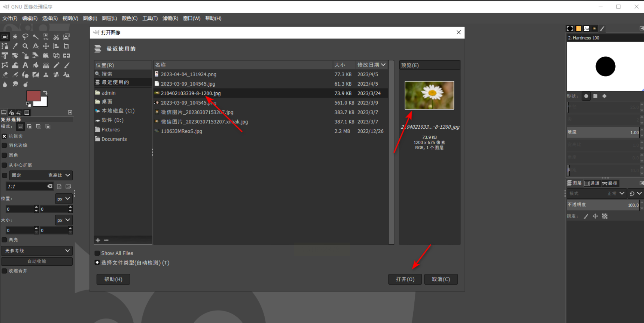The width and height of the screenshot is (644, 323).
Task: Click the 取消(C) button
Action: click(x=441, y=279)
